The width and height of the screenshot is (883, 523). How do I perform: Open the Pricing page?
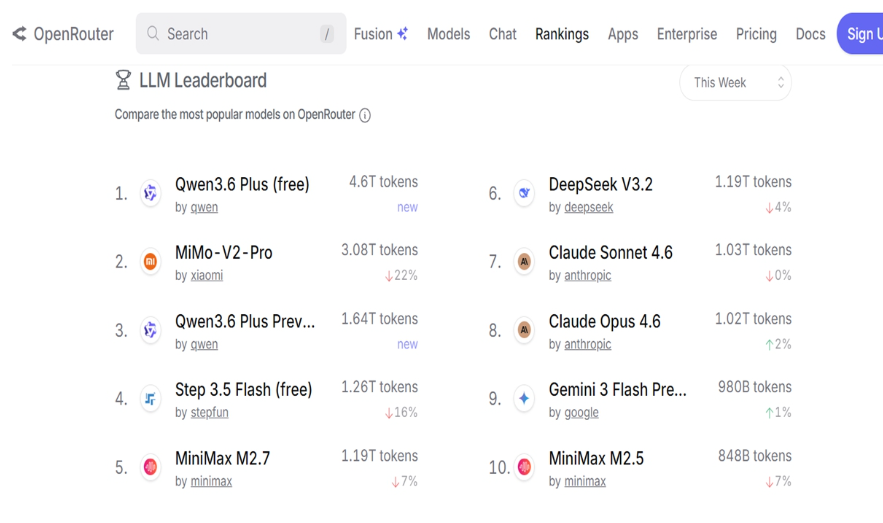(756, 34)
